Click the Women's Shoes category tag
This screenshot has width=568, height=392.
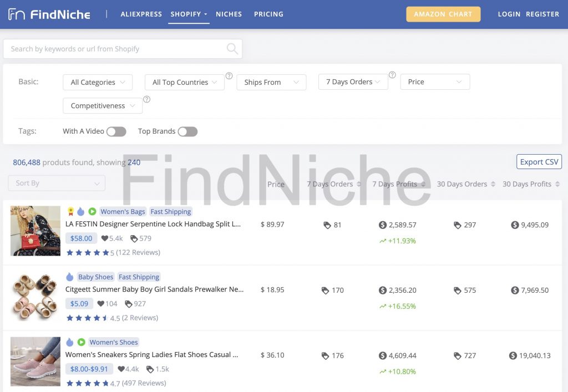pos(114,342)
